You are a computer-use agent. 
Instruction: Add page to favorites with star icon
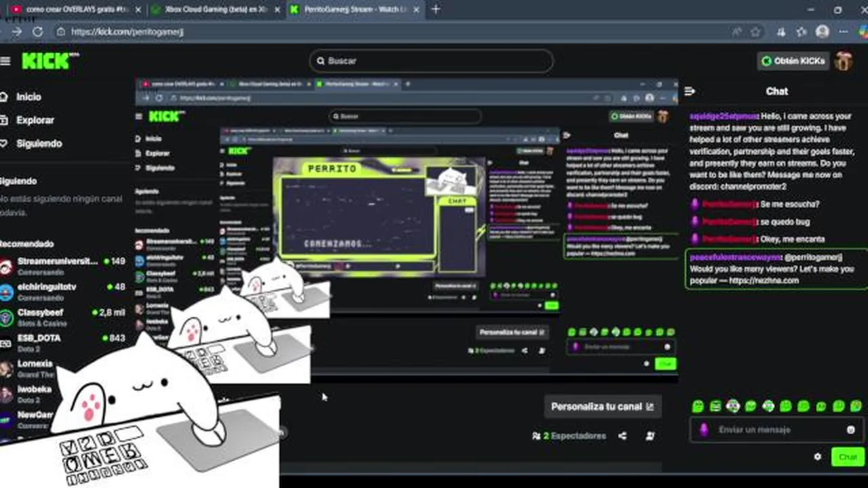755,32
